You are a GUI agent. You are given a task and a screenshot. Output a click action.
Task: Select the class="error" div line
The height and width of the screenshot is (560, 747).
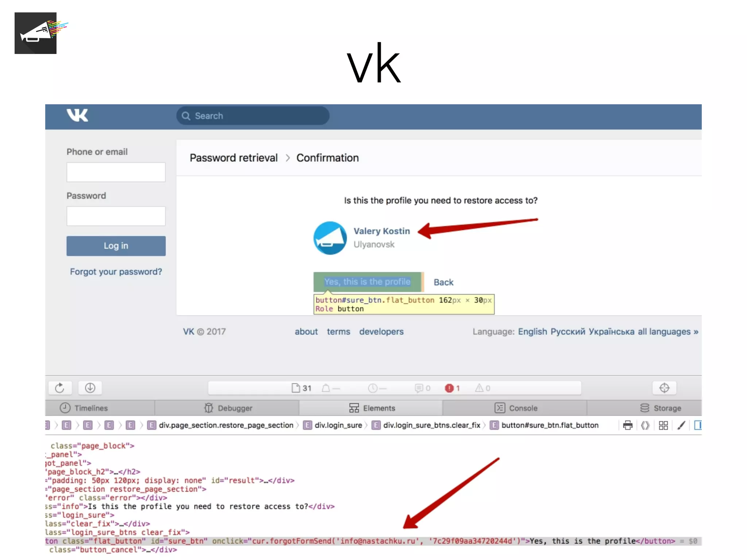107,498
